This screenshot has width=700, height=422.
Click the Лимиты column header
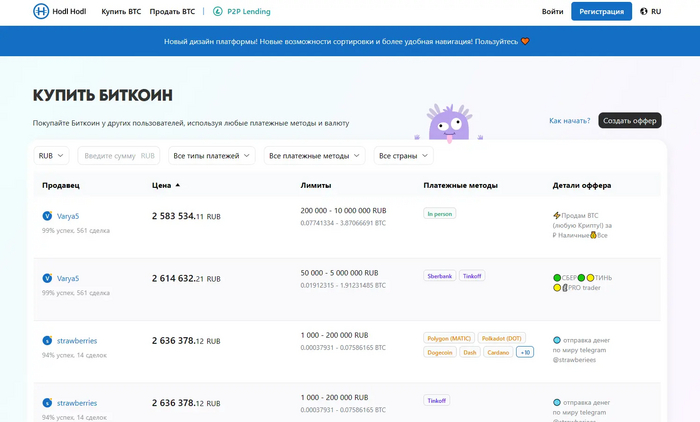click(x=316, y=185)
